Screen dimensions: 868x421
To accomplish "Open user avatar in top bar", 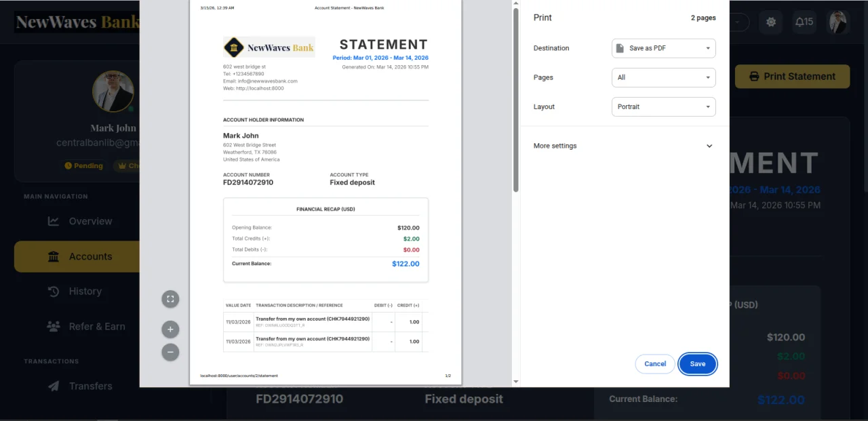I will [840, 22].
